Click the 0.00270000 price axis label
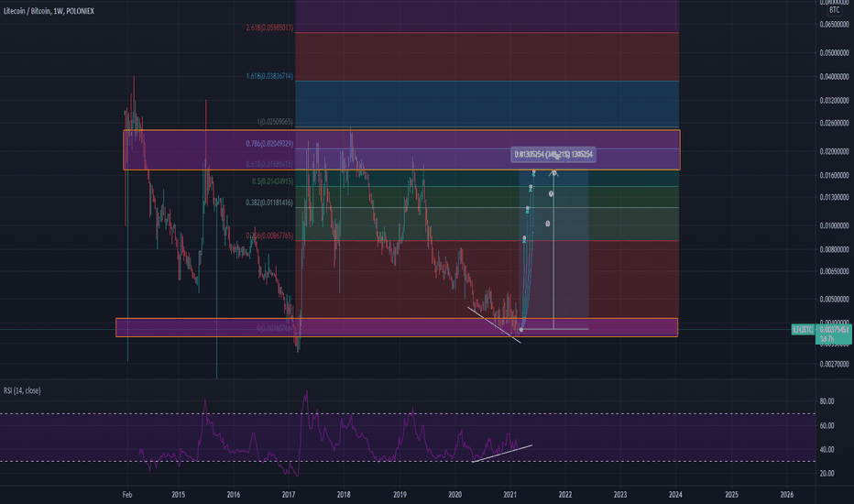Image resolution: width=854 pixels, height=504 pixels. pos(834,364)
